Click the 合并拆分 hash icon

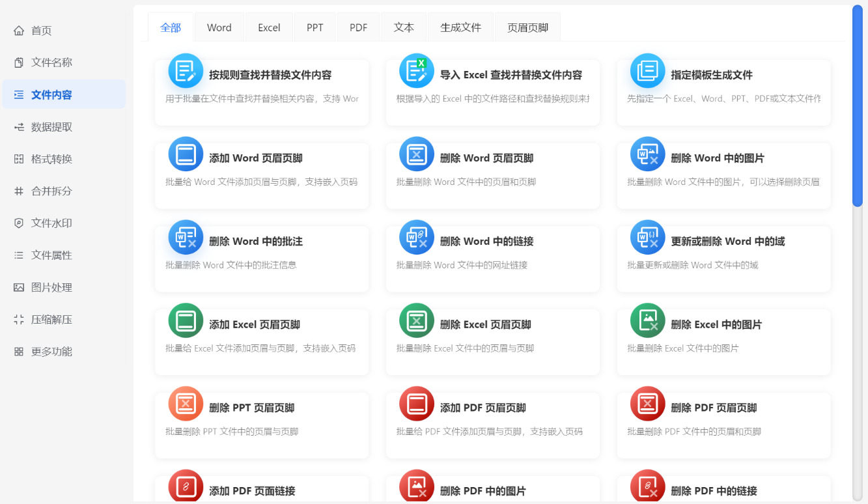click(19, 191)
